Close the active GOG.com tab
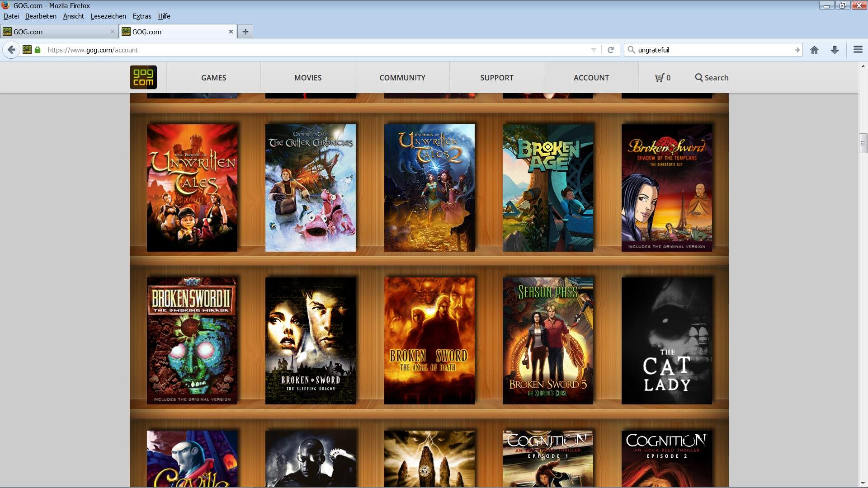The image size is (868, 488). 231,32
